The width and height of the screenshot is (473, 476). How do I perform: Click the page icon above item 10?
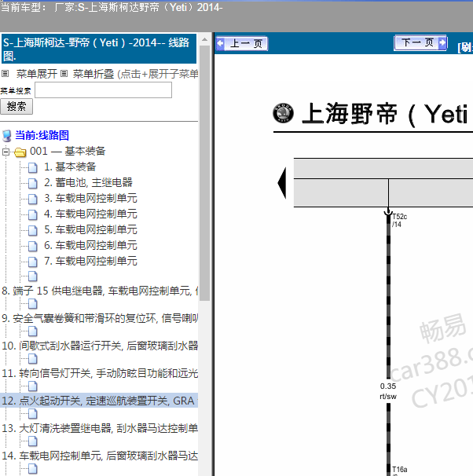click(x=33, y=331)
